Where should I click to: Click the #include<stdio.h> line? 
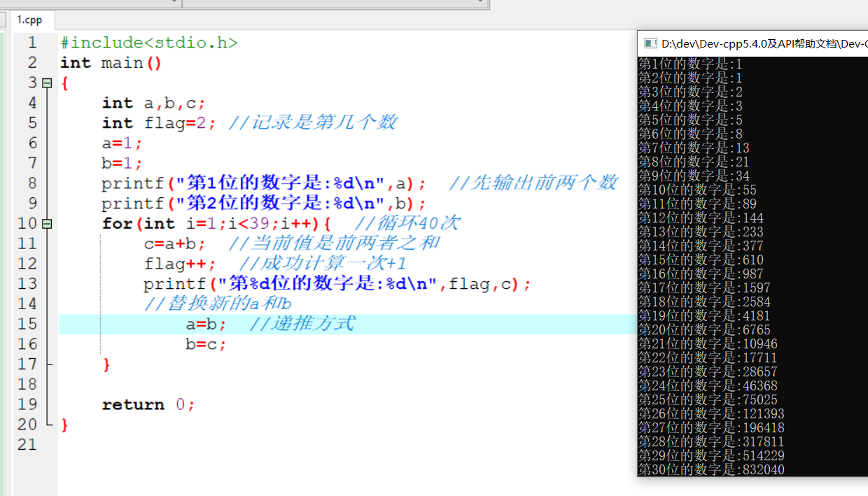pyautogui.click(x=149, y=43)
